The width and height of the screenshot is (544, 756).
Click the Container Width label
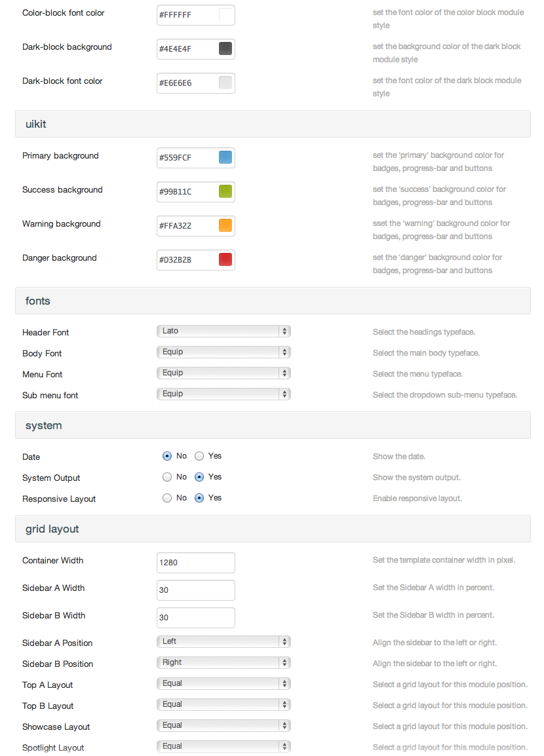pyautogui.click(x=52, y=561)
